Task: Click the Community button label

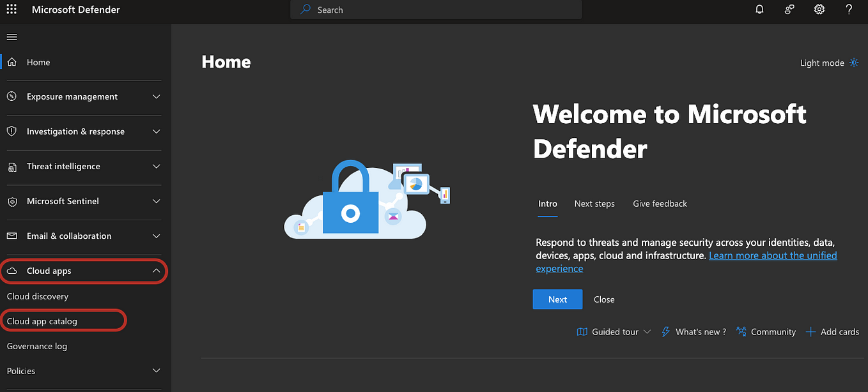Action: pyautogui.click(x=773, y=332)
